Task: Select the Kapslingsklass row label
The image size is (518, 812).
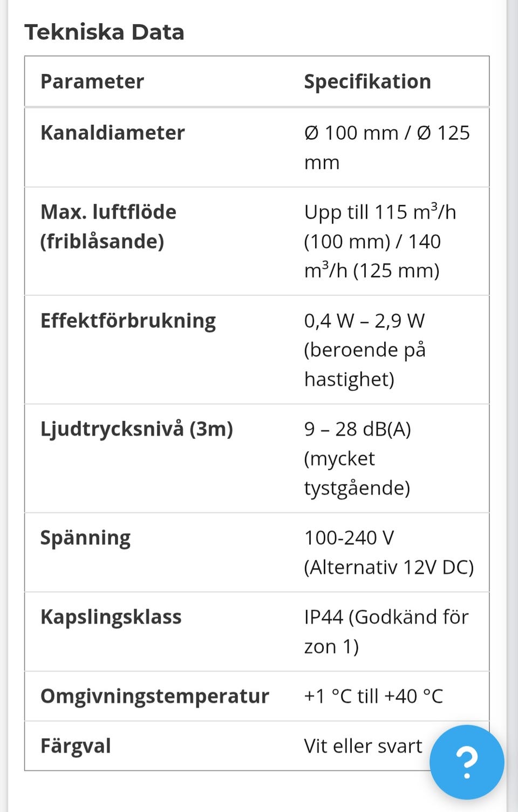Action: pos(111,617)
